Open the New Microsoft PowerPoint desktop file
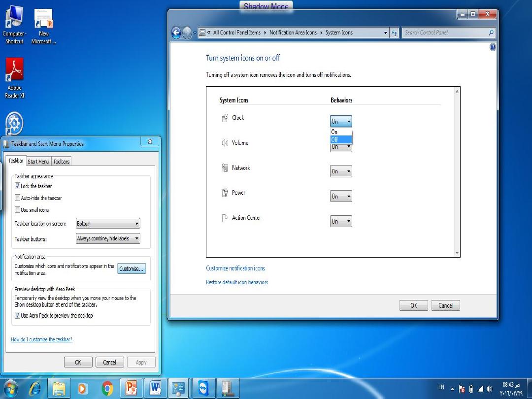This screenshot has height=399, width=532. [43, 26]
